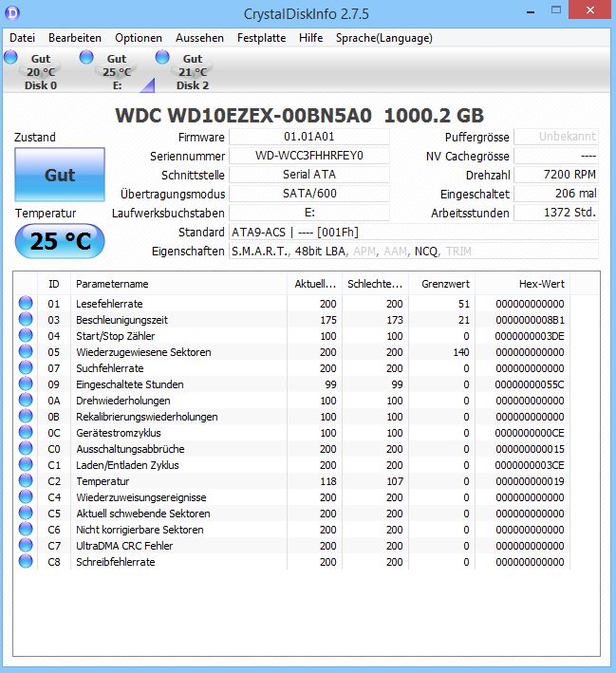Open the Optionen menu
Viewport: 616px width, 673px height.
[x=139, y=38]
